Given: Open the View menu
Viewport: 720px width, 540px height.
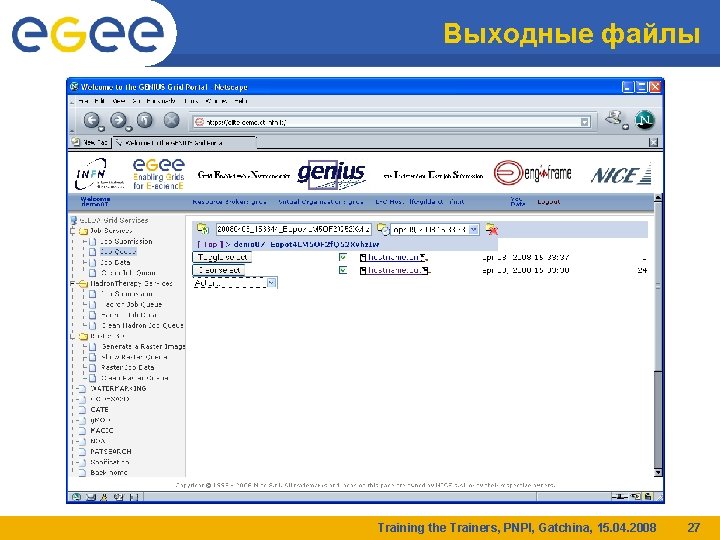Looking at the screenshot, I should point(118,101).
